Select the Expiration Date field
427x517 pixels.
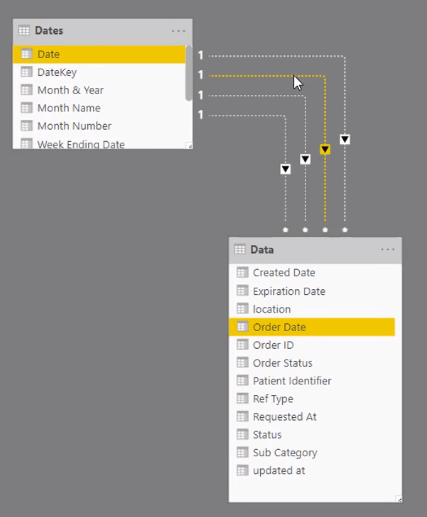(312, 291)
